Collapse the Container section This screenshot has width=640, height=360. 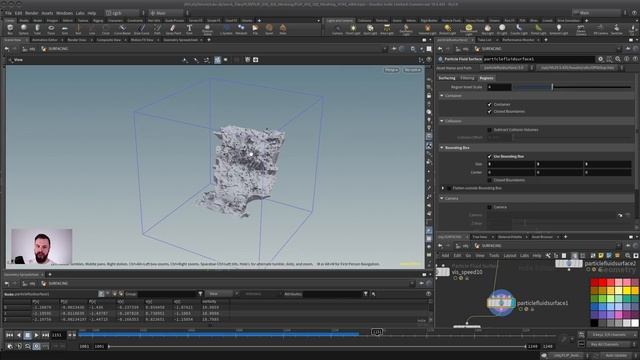[x=442, y=96]
